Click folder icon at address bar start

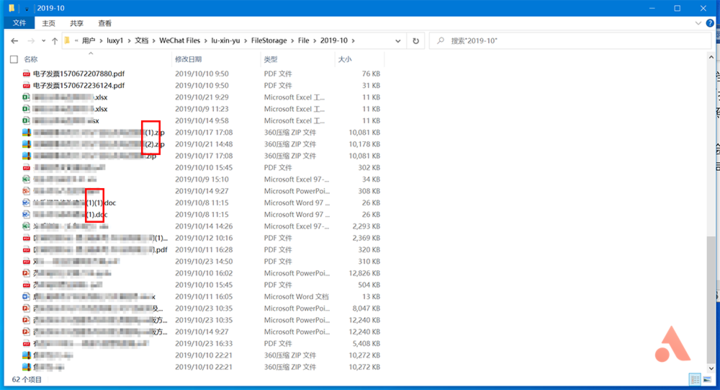click(x=67, y=40)
